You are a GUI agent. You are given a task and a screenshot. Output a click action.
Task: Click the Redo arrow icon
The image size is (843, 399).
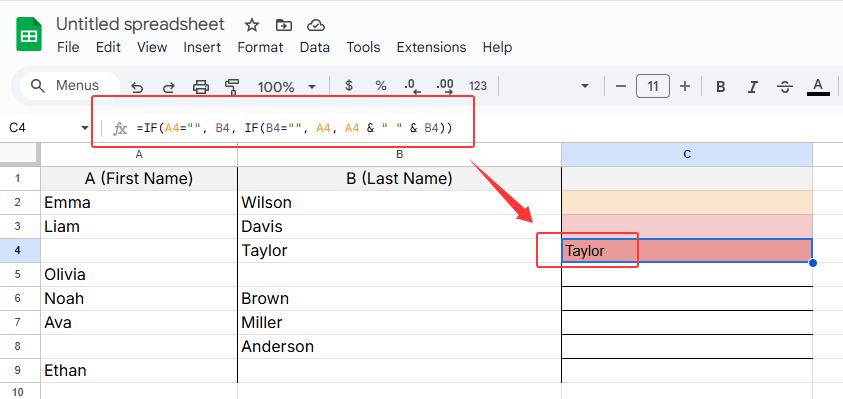click(x=169, y=87)
